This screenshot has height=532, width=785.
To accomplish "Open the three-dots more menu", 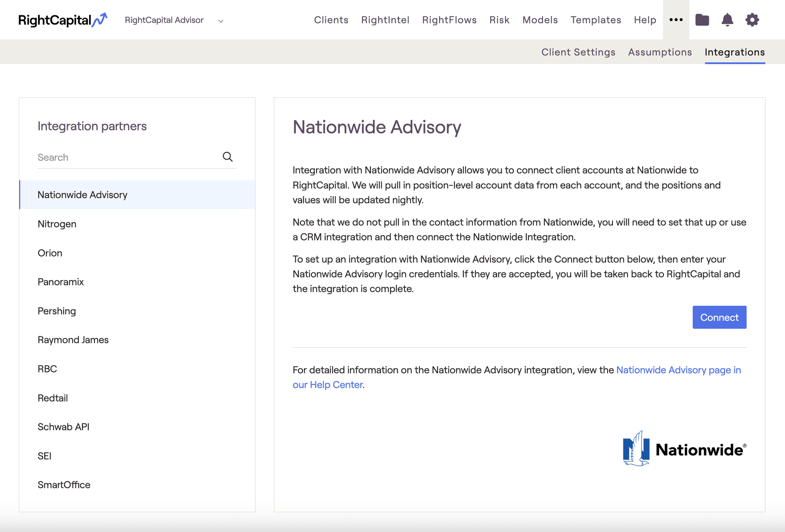I will coord(676,20).
